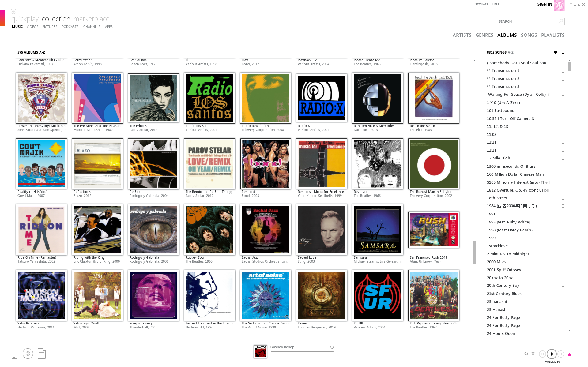Viewport: 588px width, 367px height.
Task: Go to previous track
Action: pos(542,354)
